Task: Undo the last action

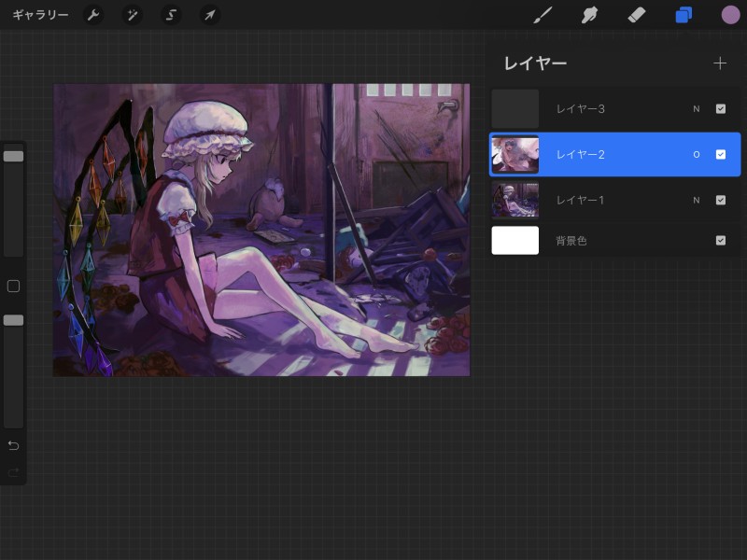Action: (13, 446)
